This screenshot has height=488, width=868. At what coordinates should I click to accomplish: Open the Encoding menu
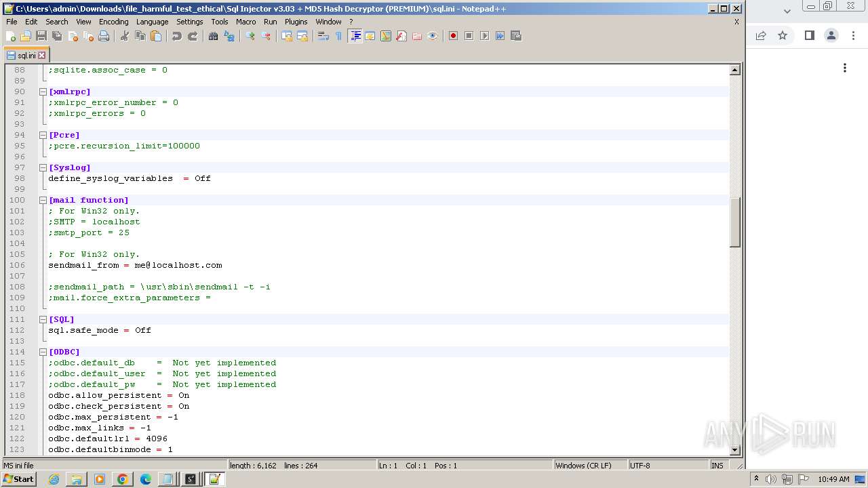coord(113,22)
